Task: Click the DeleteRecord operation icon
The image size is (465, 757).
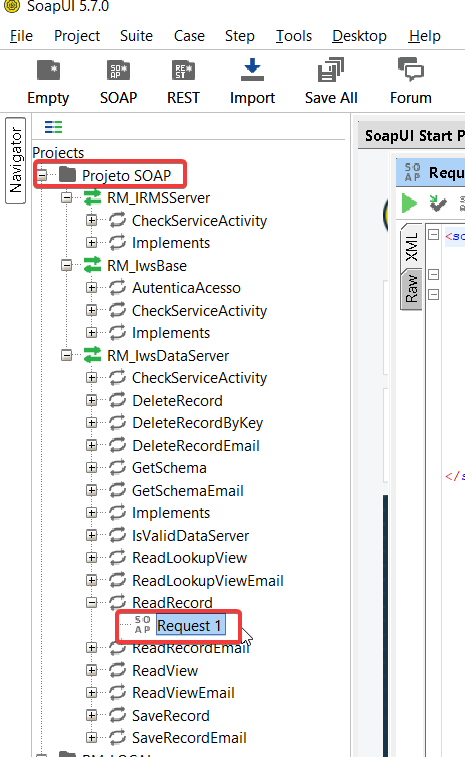Action: coord(117,400)
